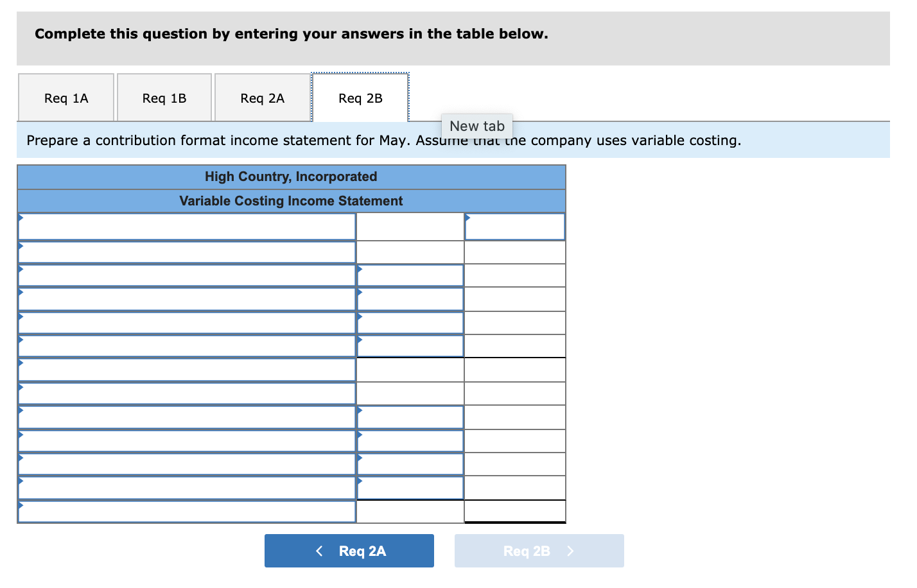Click the instruction banner about contribution format

pyautogui.click(x=383, y=140)
